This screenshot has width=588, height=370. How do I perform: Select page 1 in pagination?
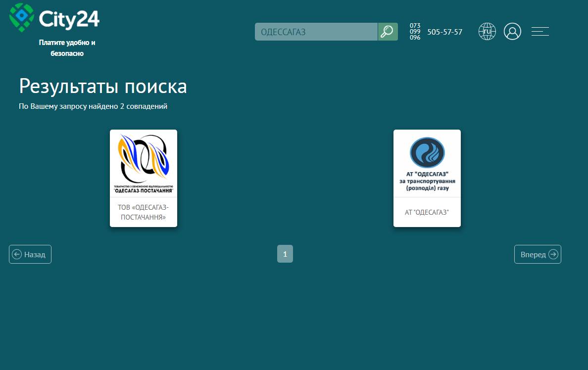click(285, 254)
